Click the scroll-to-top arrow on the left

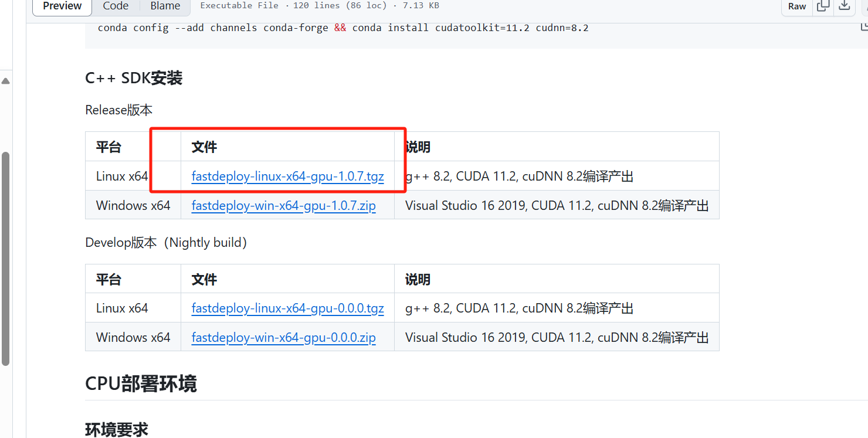pos(6,80)
